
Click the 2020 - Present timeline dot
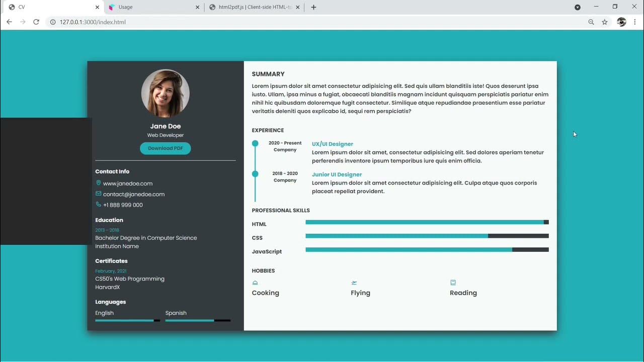(255, 143)
